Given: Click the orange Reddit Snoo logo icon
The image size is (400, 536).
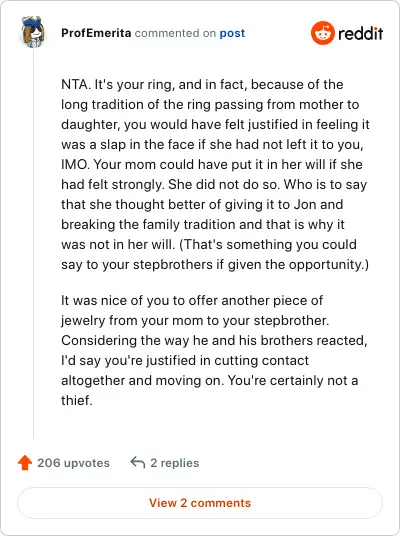Looking at the screenshot, I should 322,33.
